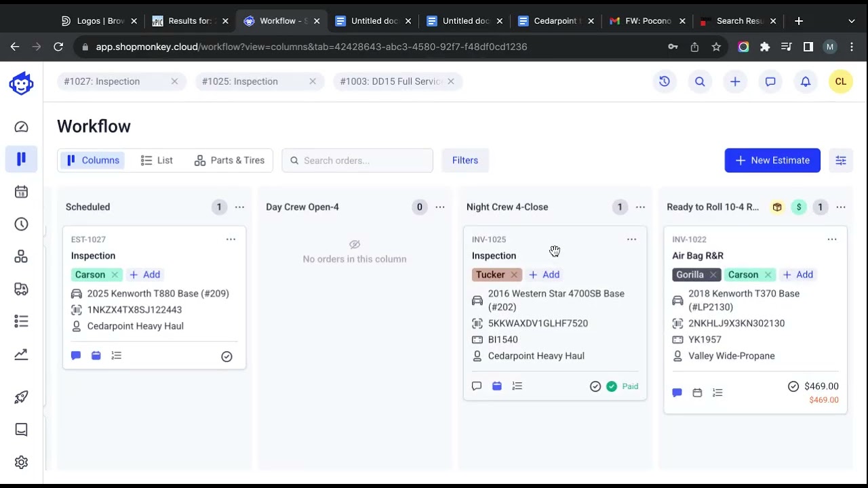
Task: Open the customers icon in sidebar
Action: [x=21, y=256]
